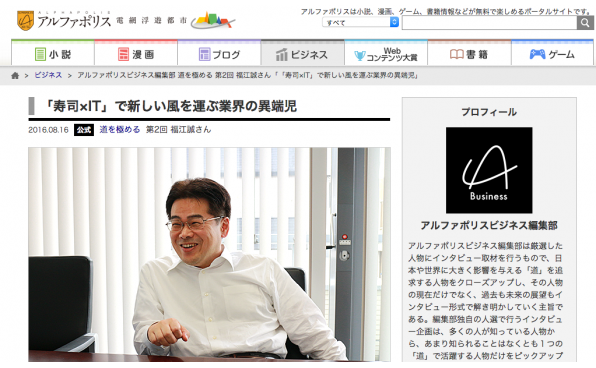Click the magnifying glass search icon
596x368 pixels.
(x=585, y=23)
